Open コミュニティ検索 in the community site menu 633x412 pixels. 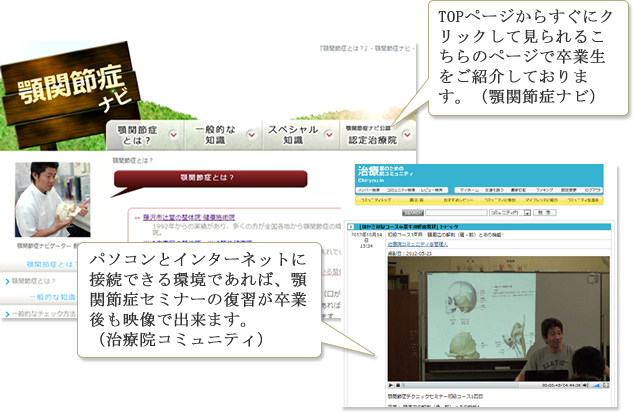(x=401, y=190)
